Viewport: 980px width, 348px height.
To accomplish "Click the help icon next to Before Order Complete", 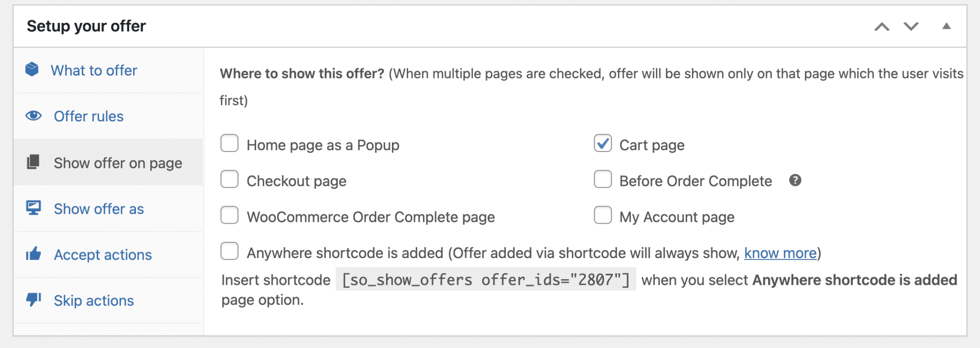I will (795, 180).
